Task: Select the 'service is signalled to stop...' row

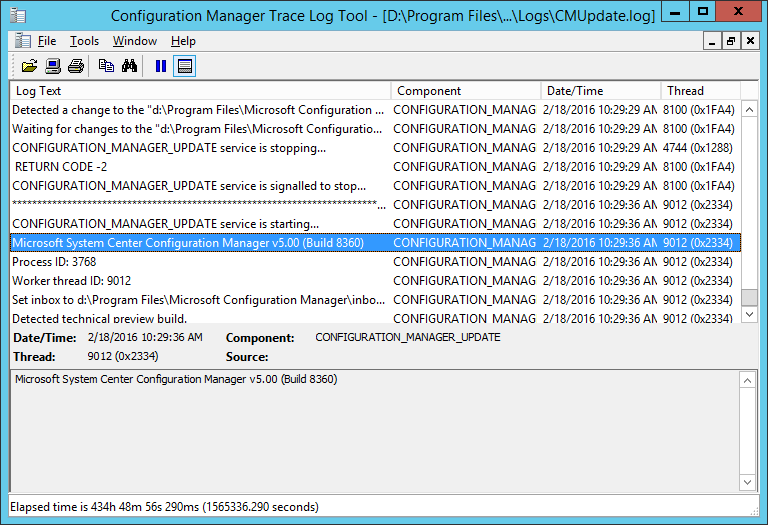Action: (x=376, y=186)
